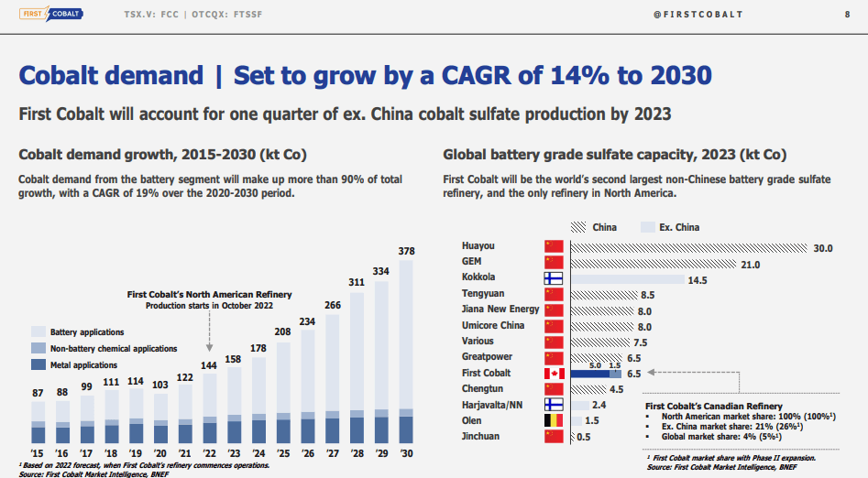The image size is (868, 478).
Task: Click the Kokkola company label
Action: coord(478,277)
